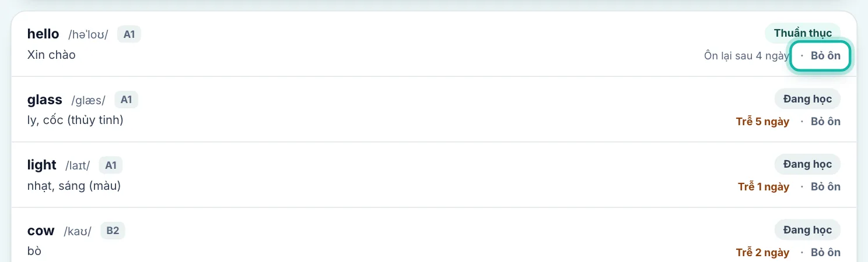
Task: Click the "Thuần thục" status badge
Action: pos(803,33)
